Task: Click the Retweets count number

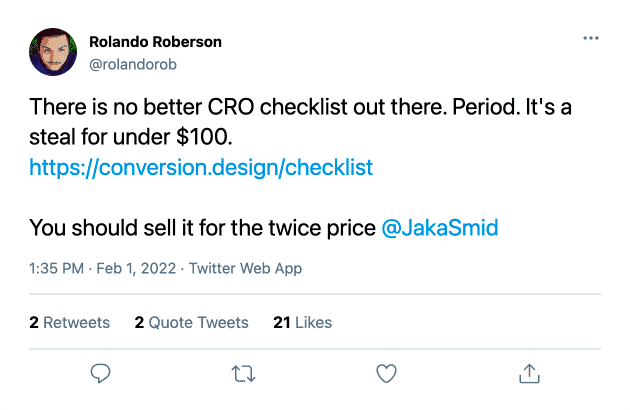Action: pos(34,322)
